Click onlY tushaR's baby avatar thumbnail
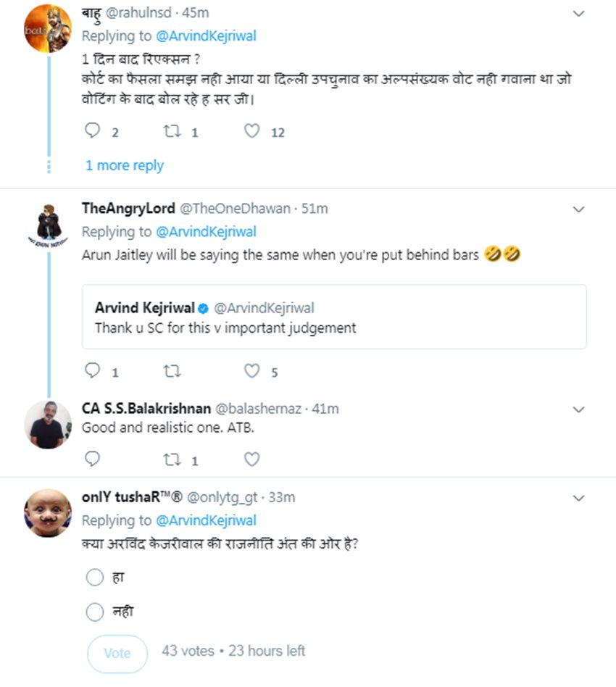The height and width of the screenshot is (687, 616). click(x=48, y=512)
